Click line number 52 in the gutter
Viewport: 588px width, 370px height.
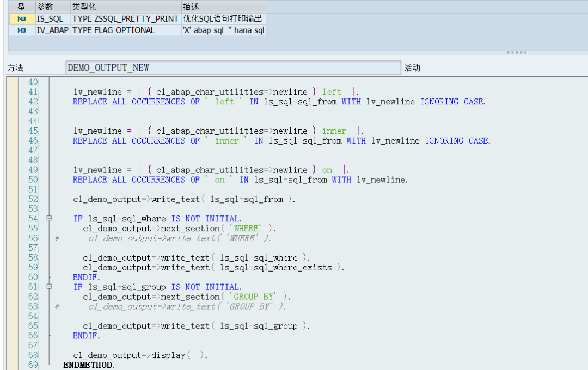(33, 199)
